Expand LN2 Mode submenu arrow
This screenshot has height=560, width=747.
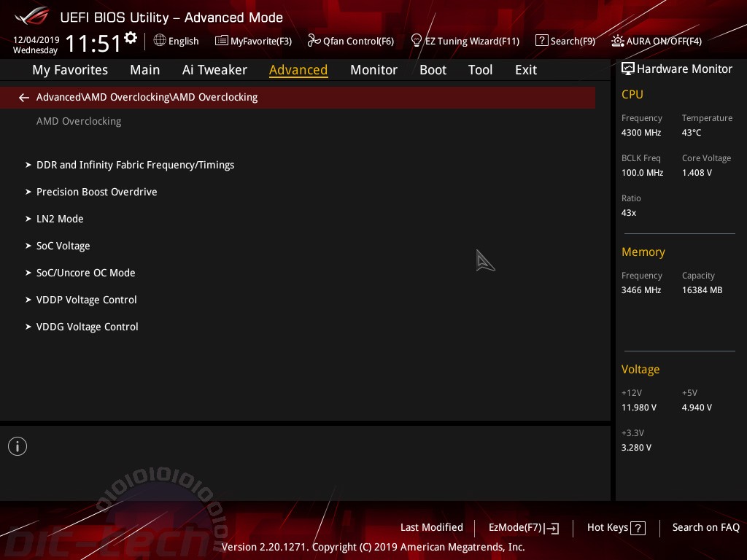tap(28, 219)
